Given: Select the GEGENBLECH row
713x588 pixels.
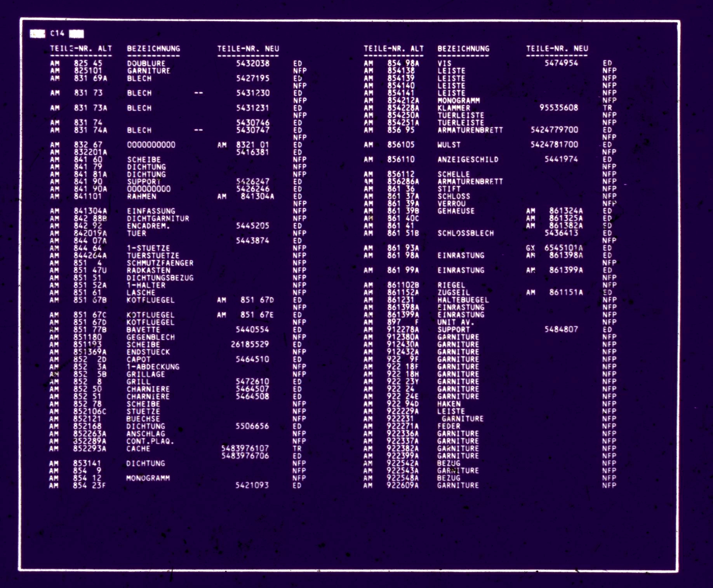Looking at the screenshot, I should (151, 337).
